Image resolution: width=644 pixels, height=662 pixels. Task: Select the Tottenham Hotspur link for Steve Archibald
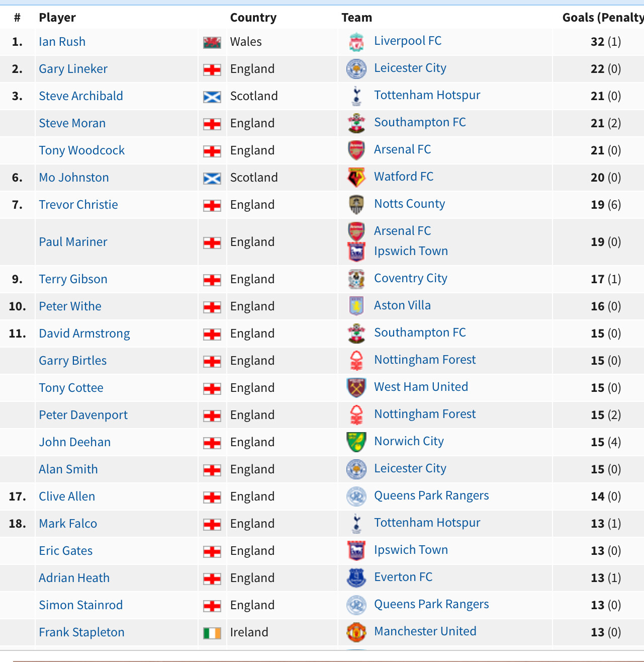427,95
